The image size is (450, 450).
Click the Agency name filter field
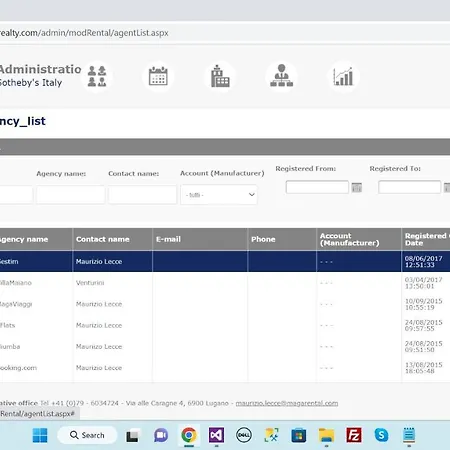click(x=70, y=195)
